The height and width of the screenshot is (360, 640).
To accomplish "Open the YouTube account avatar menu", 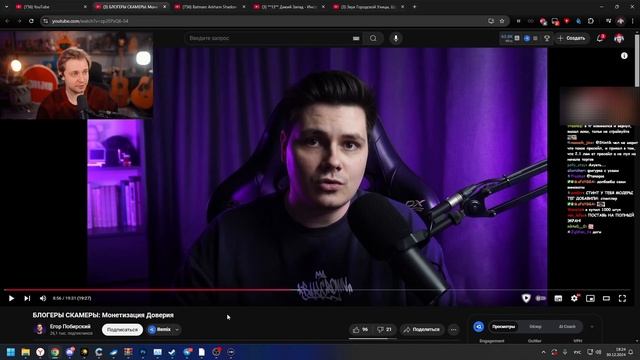I will (x=619, y=38).
